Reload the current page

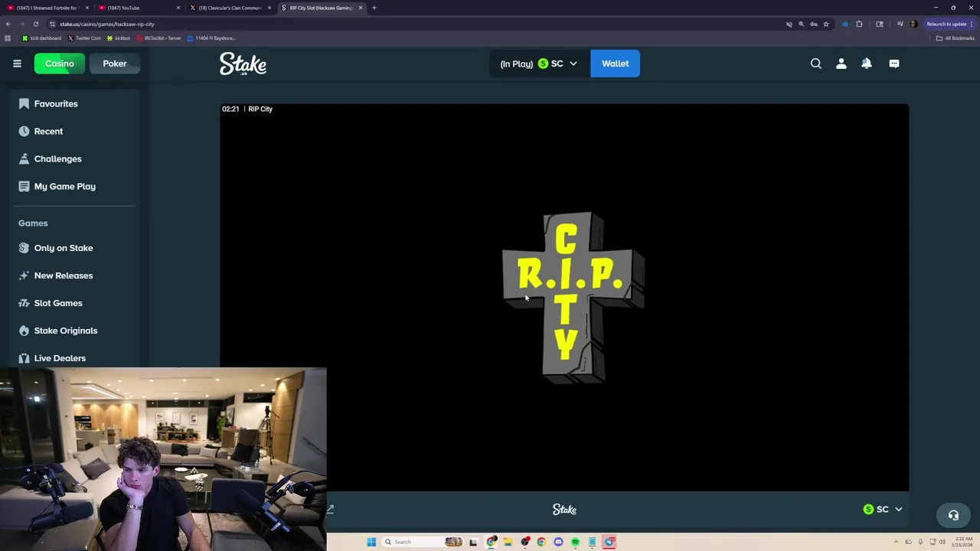click(x=35, y=24)
